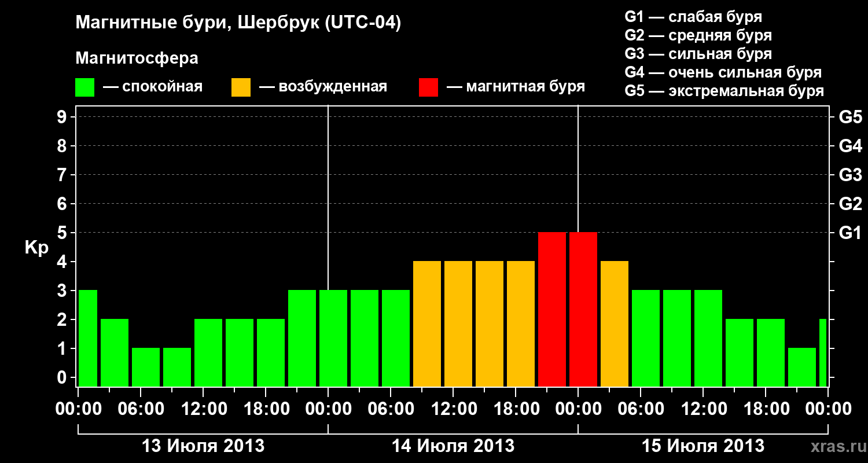
Task: Click the green bar for 13 July 12:00–15:00
Action: pyautogui.click(x=208, y=352)
